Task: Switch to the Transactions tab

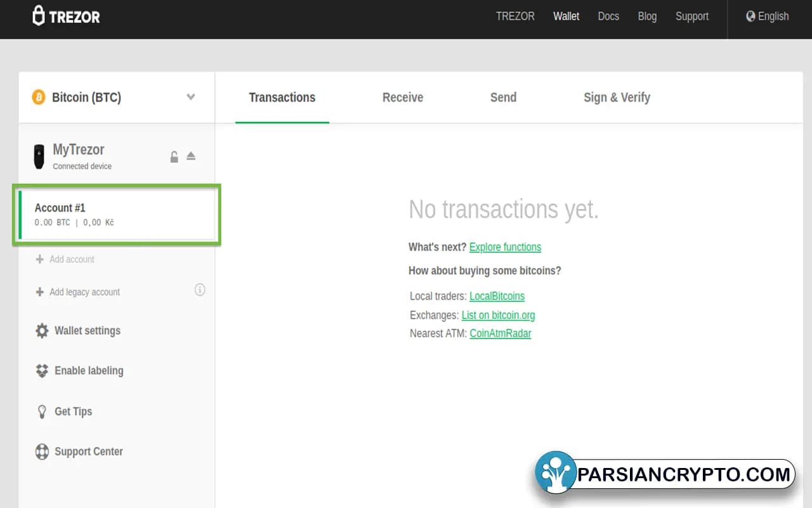Action: coord(282,97)
